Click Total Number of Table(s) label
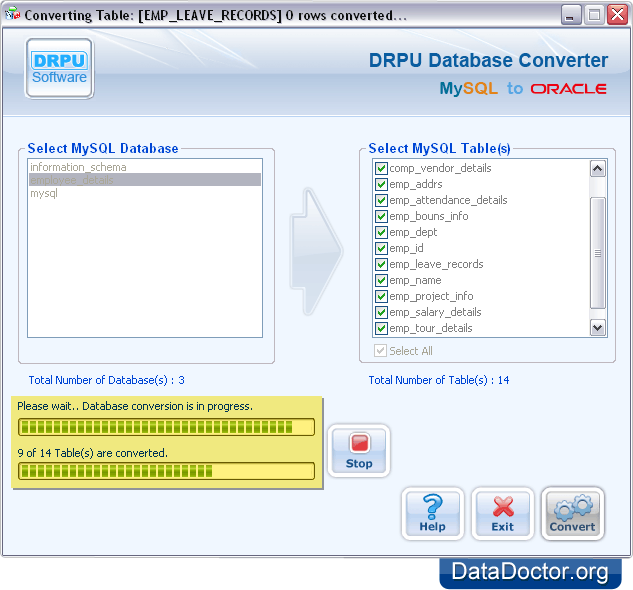Screen dimensions: 633x590 pyautogui.click(x=439, y=380)
